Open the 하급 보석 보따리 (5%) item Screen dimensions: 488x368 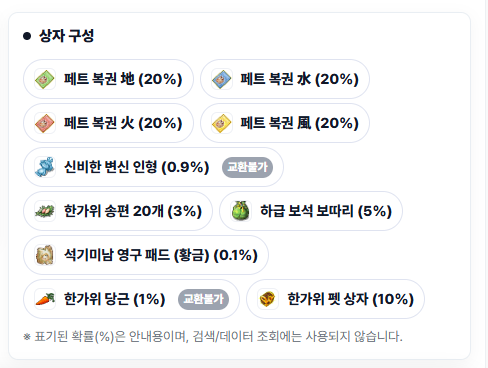[x=311, y=211]
